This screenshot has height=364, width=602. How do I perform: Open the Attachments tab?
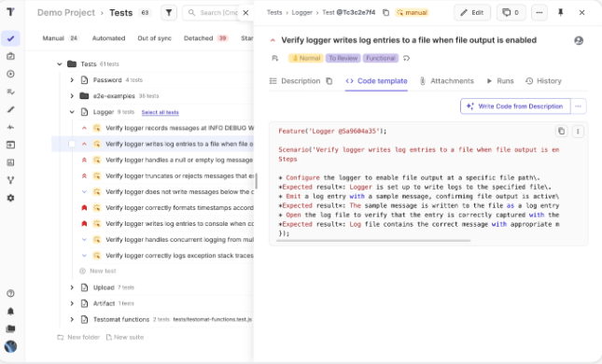point(446,81)
